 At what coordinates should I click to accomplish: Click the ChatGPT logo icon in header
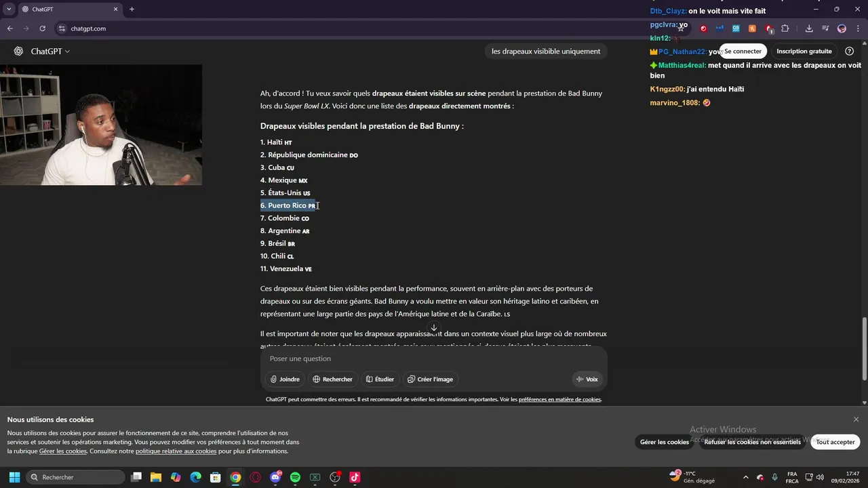(18, 52)
